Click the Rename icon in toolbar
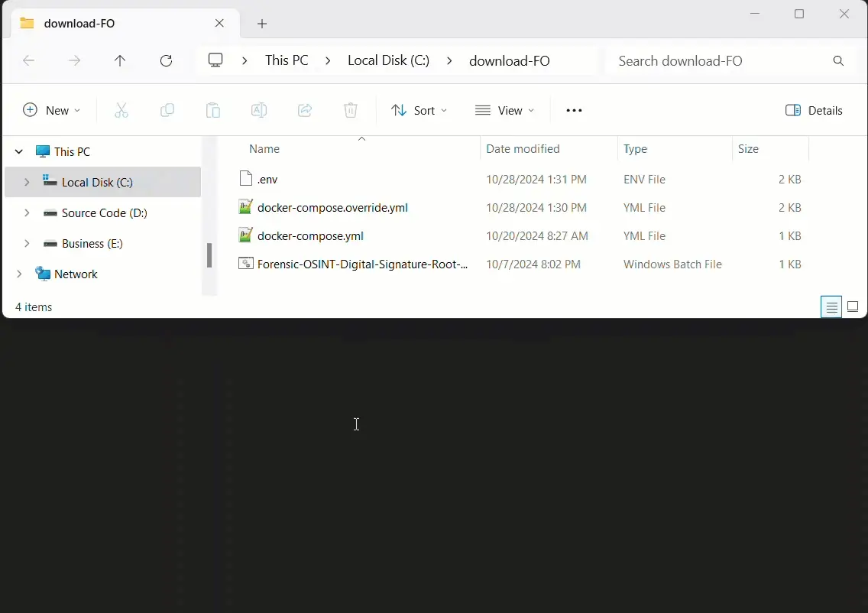 259,110
